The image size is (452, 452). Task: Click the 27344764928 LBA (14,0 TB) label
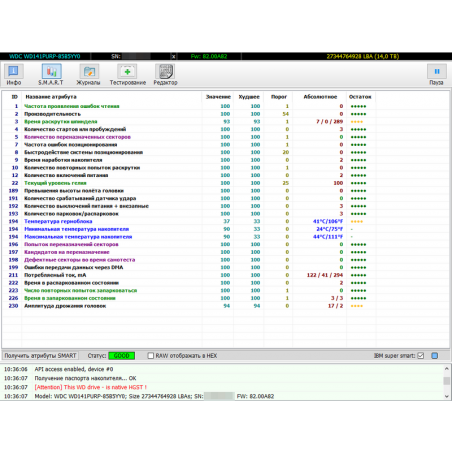(362, 56)
